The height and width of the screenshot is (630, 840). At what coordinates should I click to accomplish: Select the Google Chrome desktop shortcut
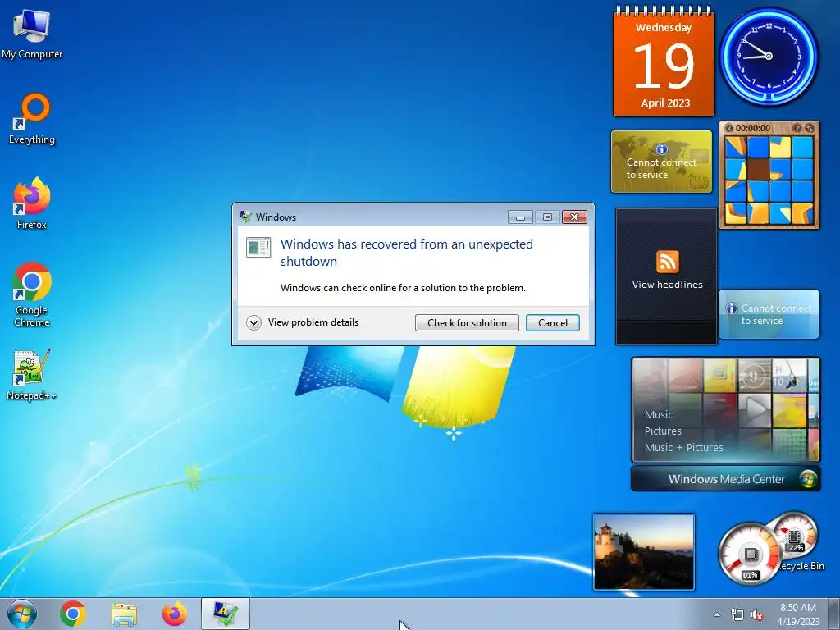point(32,294)
